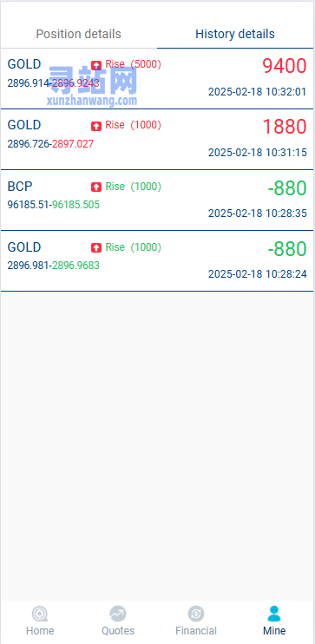
Task: Click the red up-arrow icon on Rise (5000)
Action: pyautogui.click(x=96, y=65)
